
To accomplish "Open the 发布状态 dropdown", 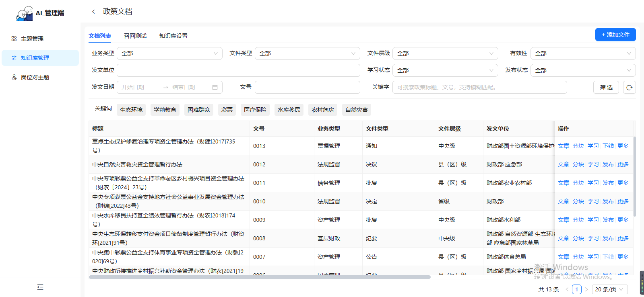I will click(x=583, y=70).
